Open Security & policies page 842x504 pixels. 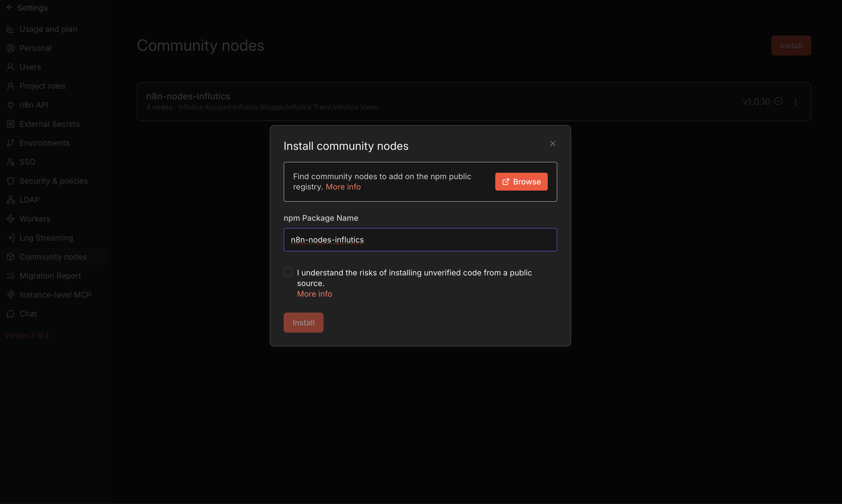click(x=54, y=181)
